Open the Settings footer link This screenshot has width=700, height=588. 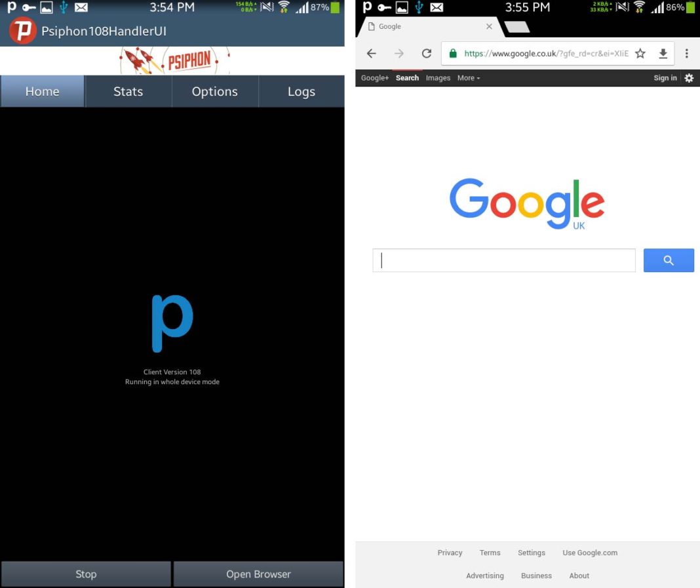(532, 553)
